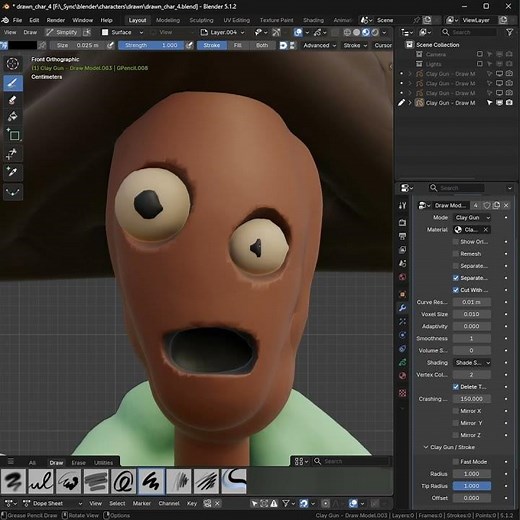Select the Both mode button
Screen dimensions: 520x520
pos(262,45)
